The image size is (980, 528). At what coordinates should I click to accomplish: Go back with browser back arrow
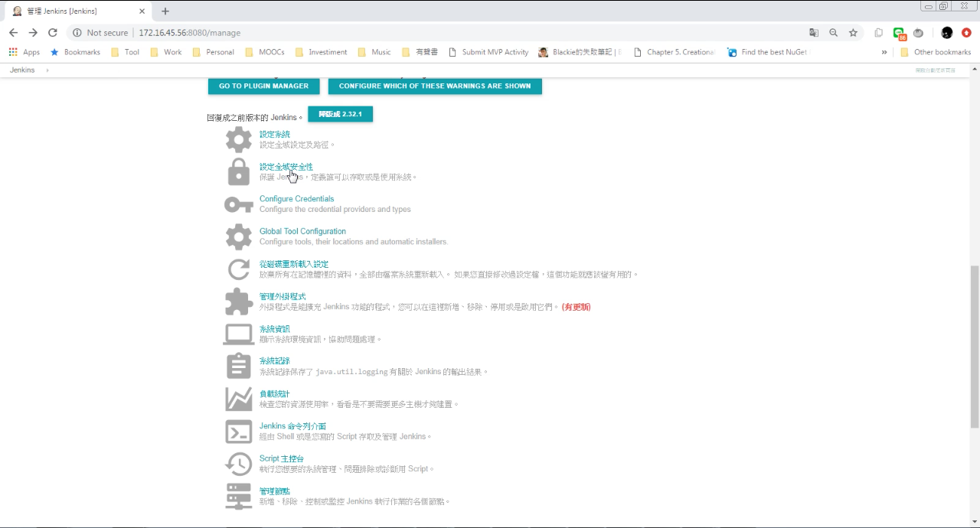[13, 33]
